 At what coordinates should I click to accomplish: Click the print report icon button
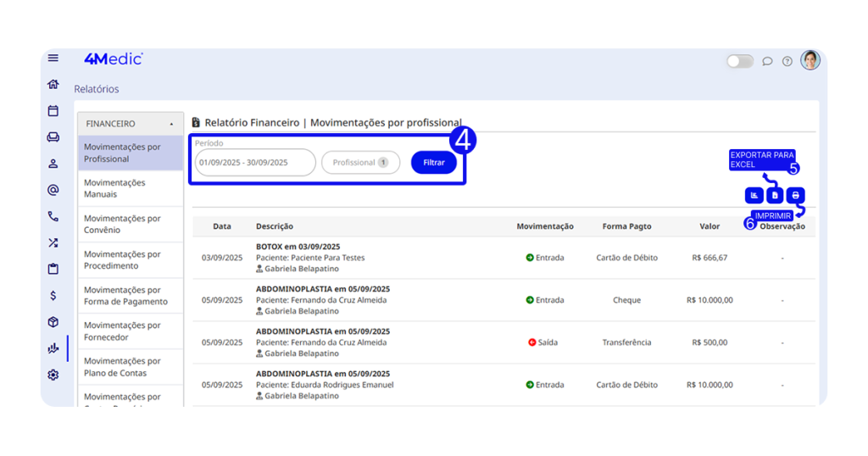point(795,196)
